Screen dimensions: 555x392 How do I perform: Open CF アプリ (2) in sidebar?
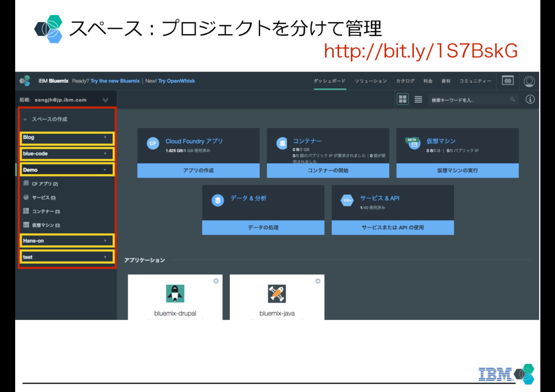44,184
